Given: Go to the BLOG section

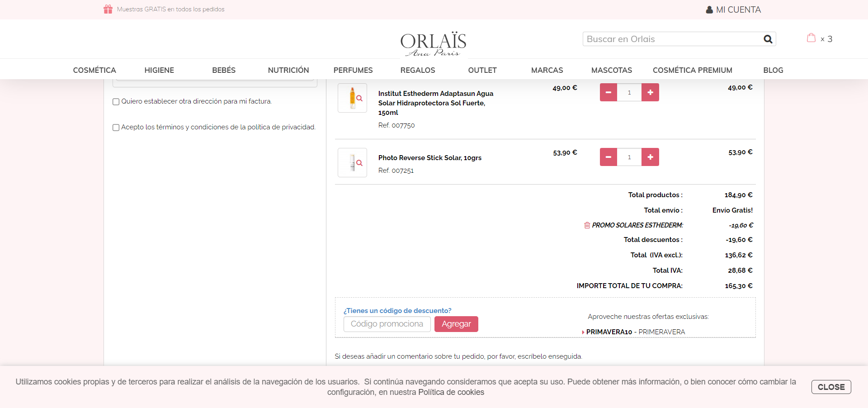Looking at the screenshot, I should coord(773,70).
